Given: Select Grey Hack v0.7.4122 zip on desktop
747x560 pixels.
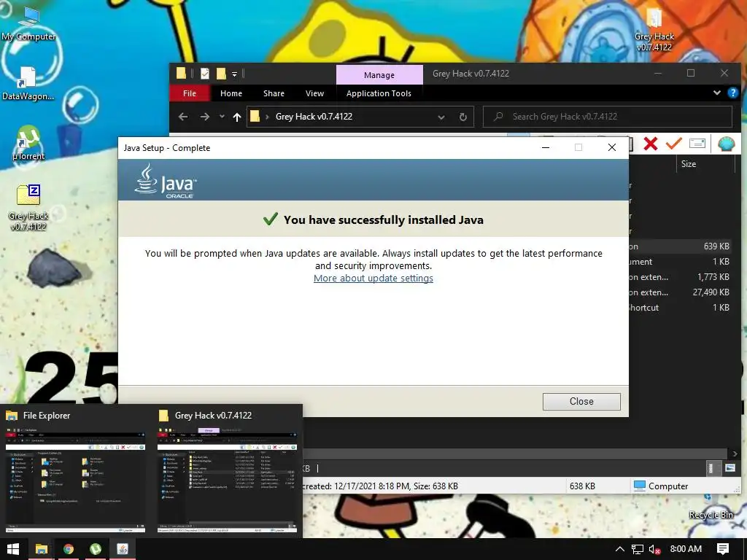Looking at the screenshot, I should click(x=28, y=207).
